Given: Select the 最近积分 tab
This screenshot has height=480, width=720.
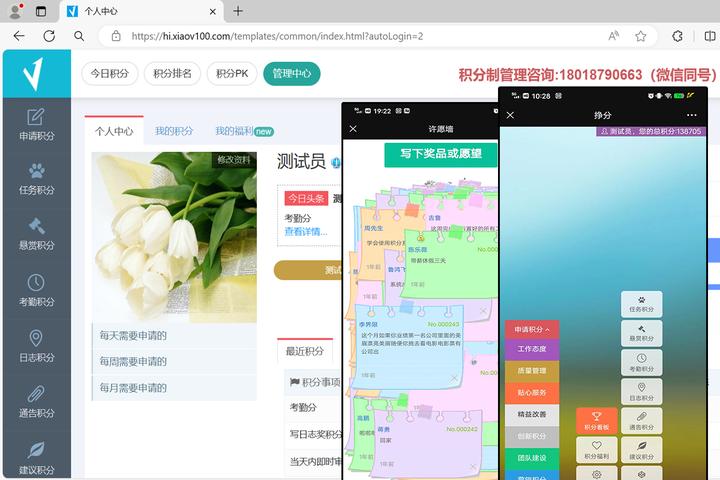Looking at the screenshot, I should (305, 351).
